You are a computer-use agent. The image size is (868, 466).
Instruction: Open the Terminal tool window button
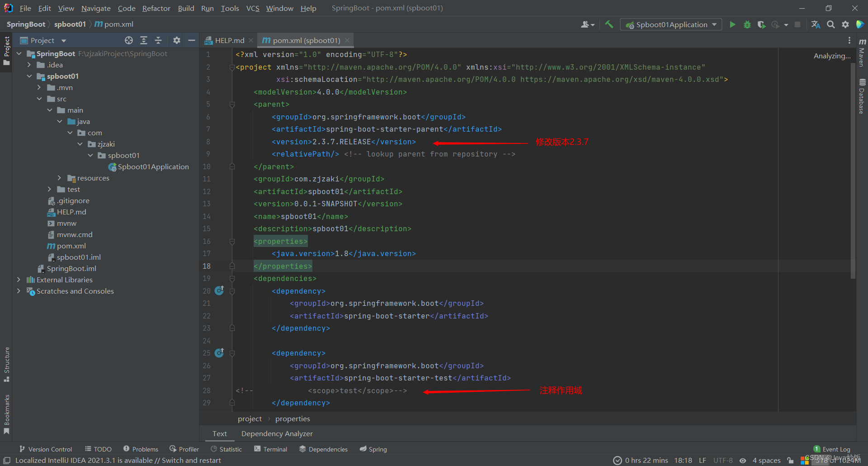270,449
